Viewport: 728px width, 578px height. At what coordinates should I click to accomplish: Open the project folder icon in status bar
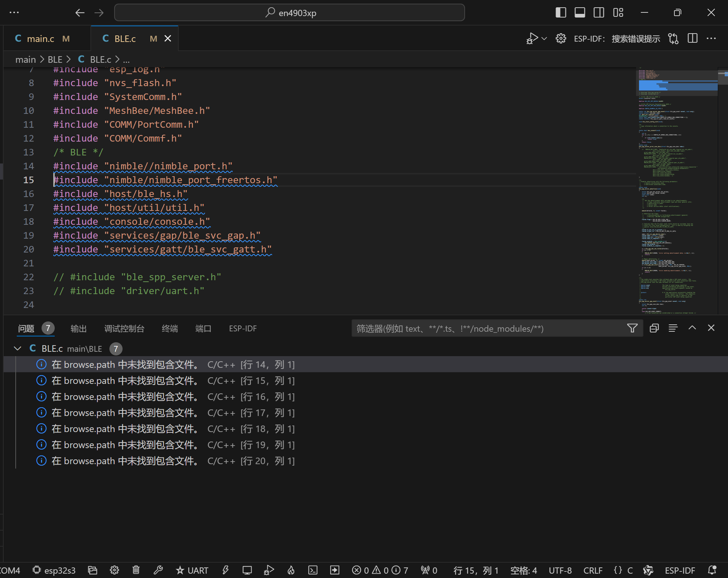point(93,570)
